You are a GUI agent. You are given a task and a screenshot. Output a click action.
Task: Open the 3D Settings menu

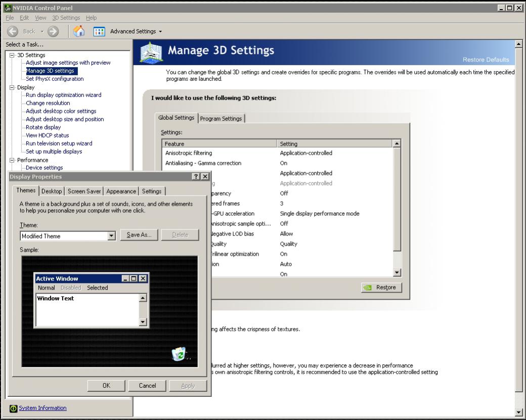pos(66,18)
